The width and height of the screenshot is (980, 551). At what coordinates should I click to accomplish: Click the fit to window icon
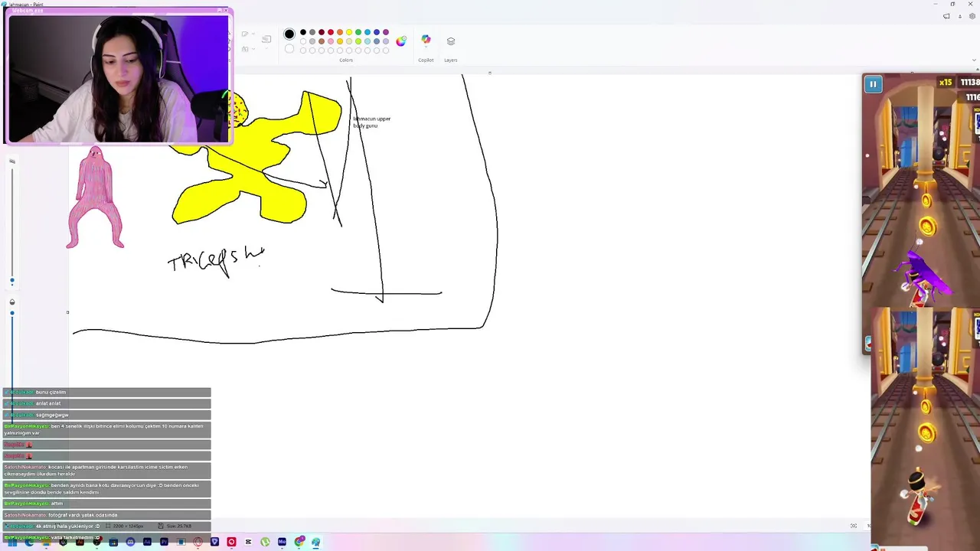pyautogui.click(x=854, y=526)
